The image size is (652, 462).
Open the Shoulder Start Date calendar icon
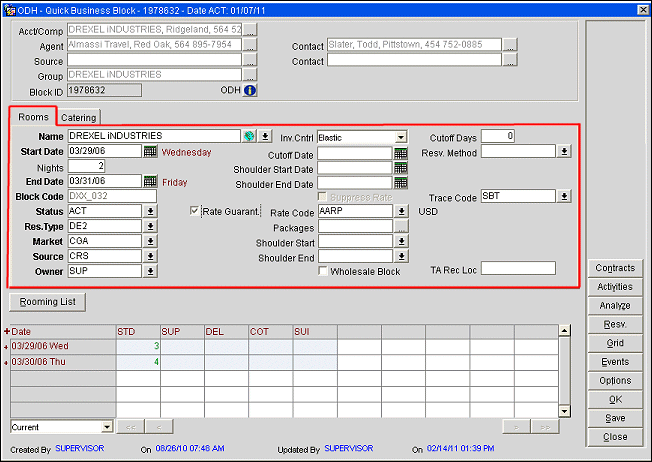click(x=400, y=168)
